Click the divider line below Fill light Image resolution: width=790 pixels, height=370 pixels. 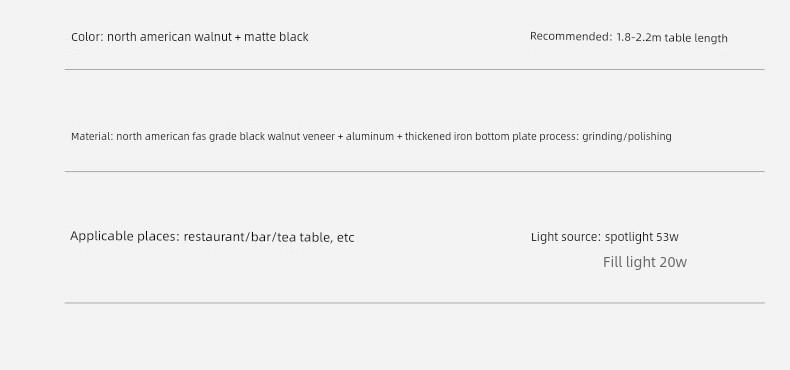pyautogui.click(x=415, y=303)
